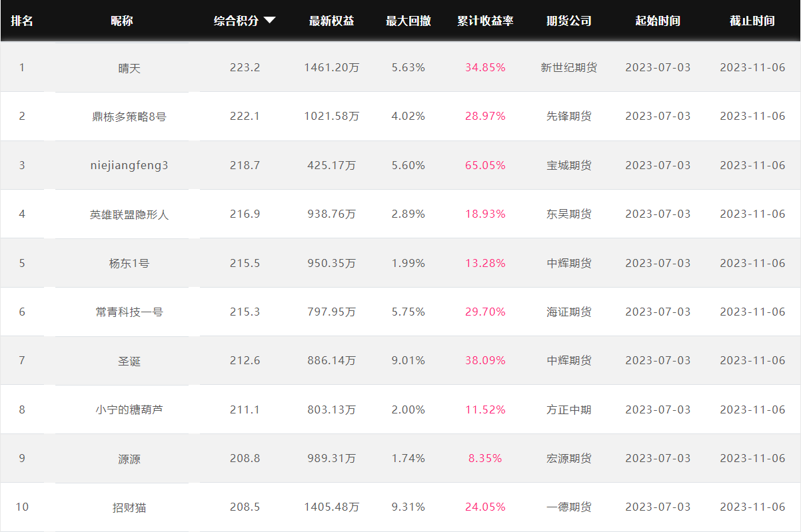Open trader 杨东1号 nickname
The image size is (801, 532).
click(129, 263)
